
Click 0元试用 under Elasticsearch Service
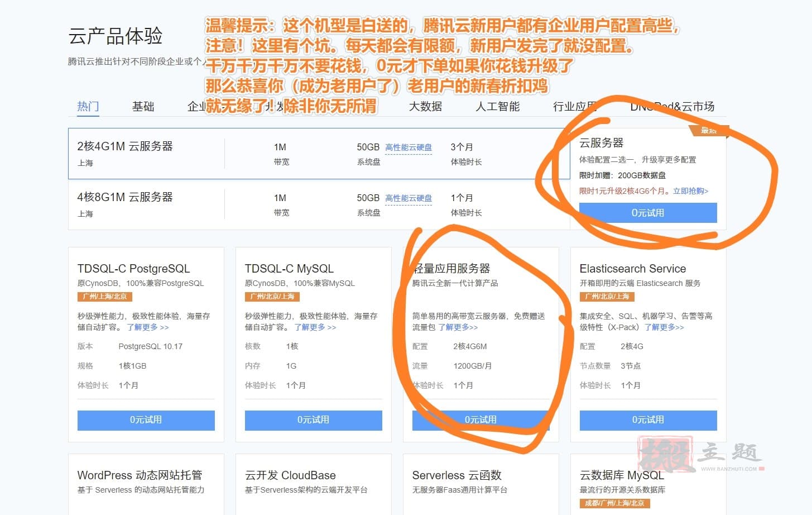coord(648,420)
